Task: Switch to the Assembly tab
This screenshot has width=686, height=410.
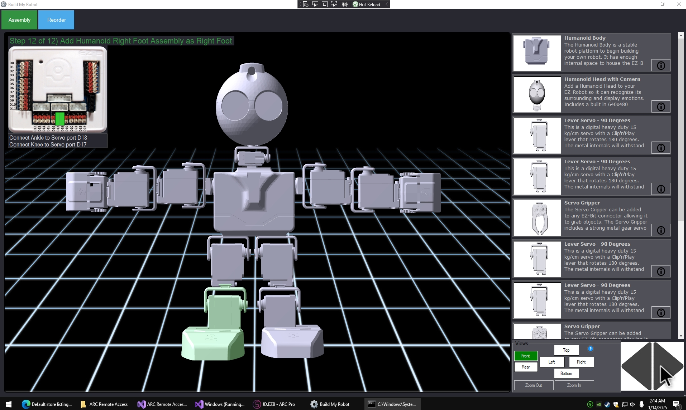Action: pyautogui.click(x=19, y=20)
